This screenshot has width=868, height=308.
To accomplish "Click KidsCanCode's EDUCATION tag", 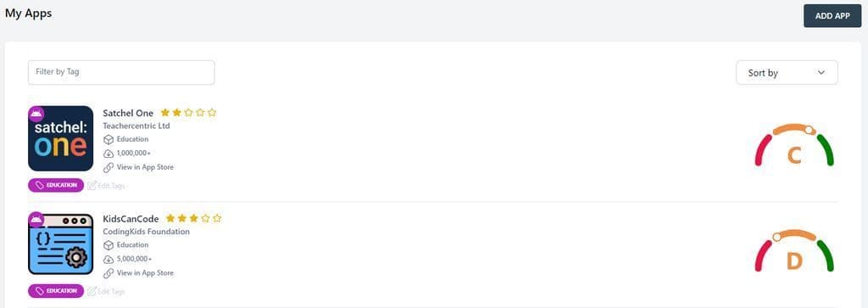I will 56,291.
